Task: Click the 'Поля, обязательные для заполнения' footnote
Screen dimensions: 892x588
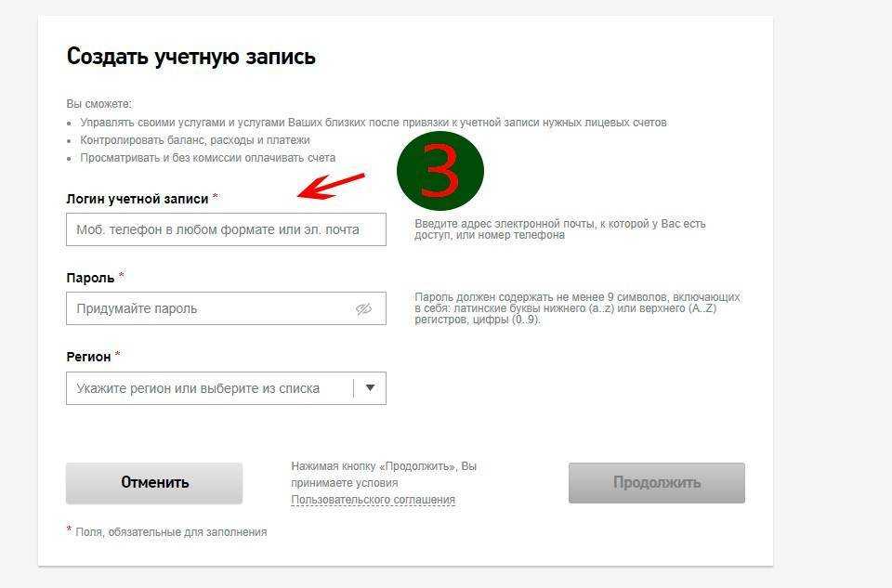Action: [x=170, y=532]
